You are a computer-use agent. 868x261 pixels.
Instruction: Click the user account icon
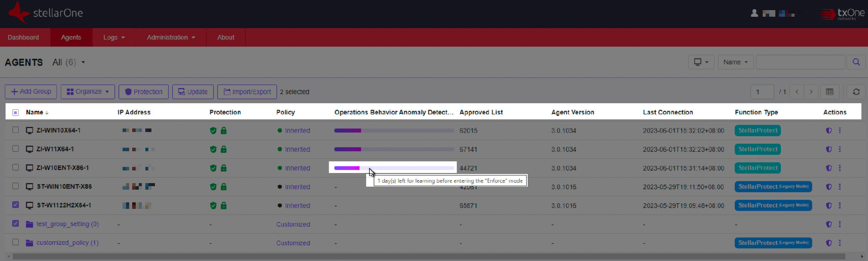754,14
